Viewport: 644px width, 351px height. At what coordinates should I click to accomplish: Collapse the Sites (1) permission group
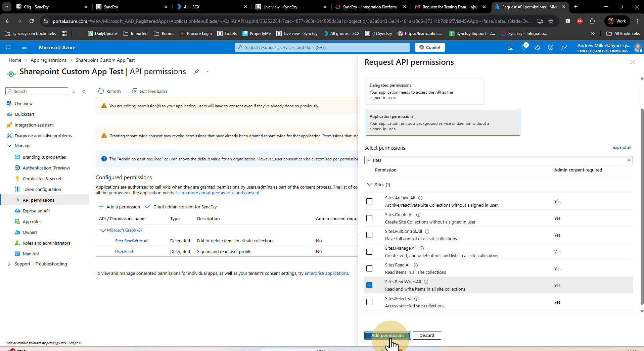tap(370, 185)
